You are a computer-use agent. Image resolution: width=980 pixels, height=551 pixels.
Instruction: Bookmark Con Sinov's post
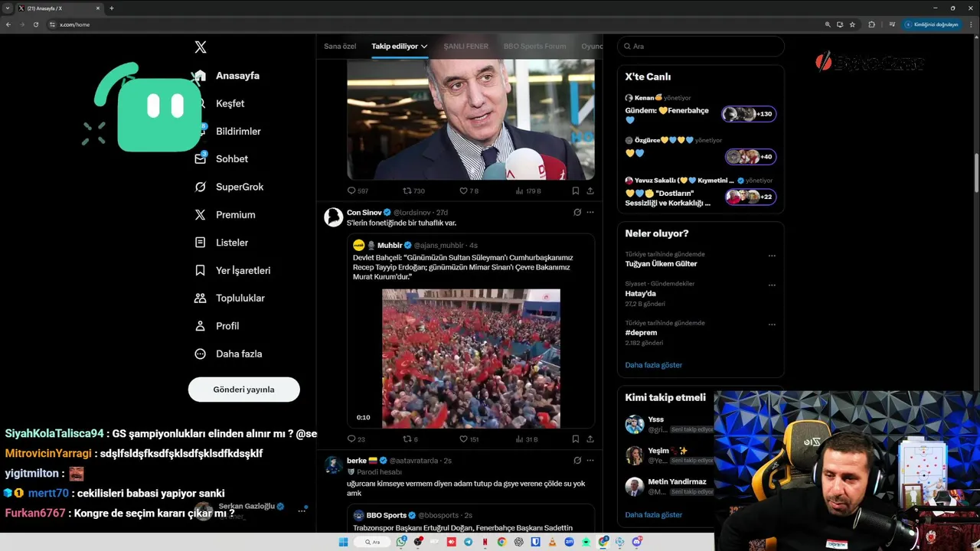pos(575,439)
